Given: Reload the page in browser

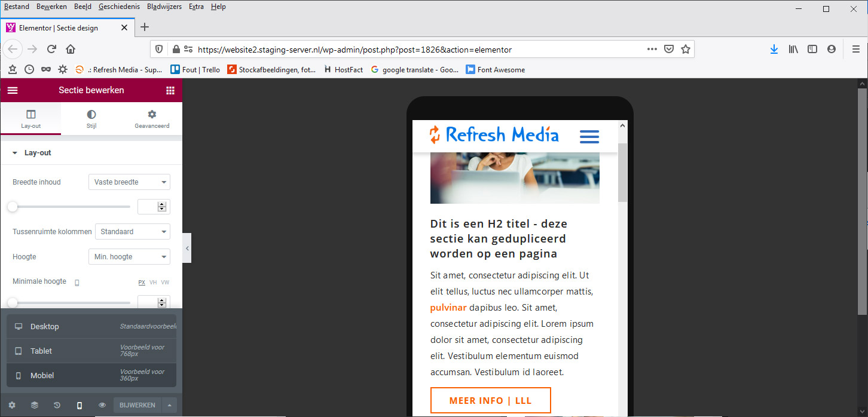Looking at the screenshot, I should pos(52,50).
